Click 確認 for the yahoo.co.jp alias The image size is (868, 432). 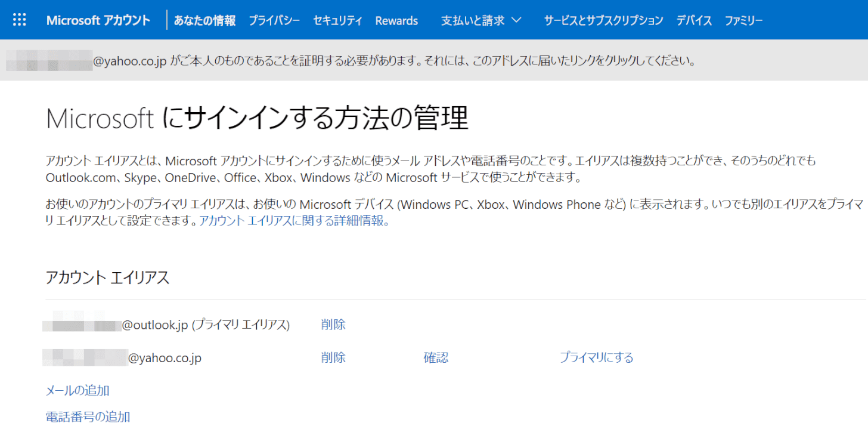point(436,357)
